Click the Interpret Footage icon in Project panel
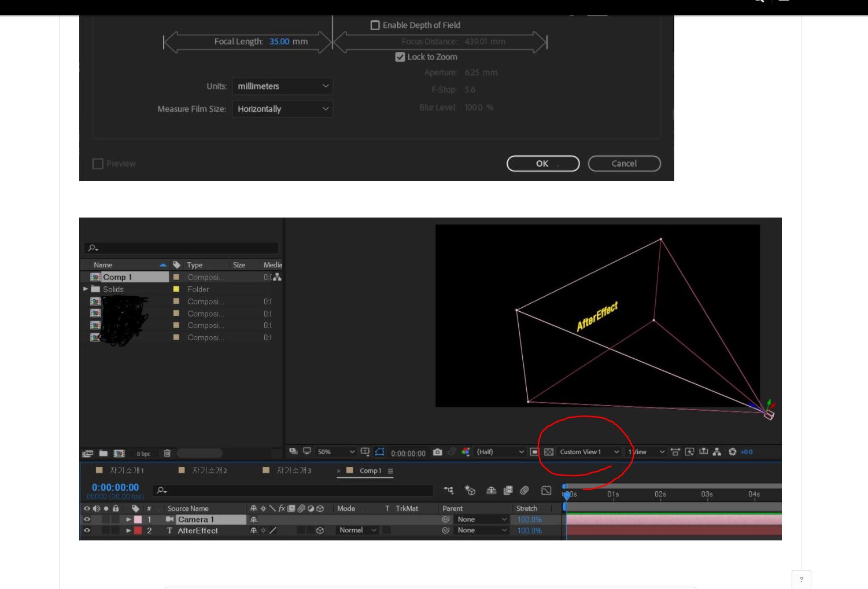 pos(88,454)
